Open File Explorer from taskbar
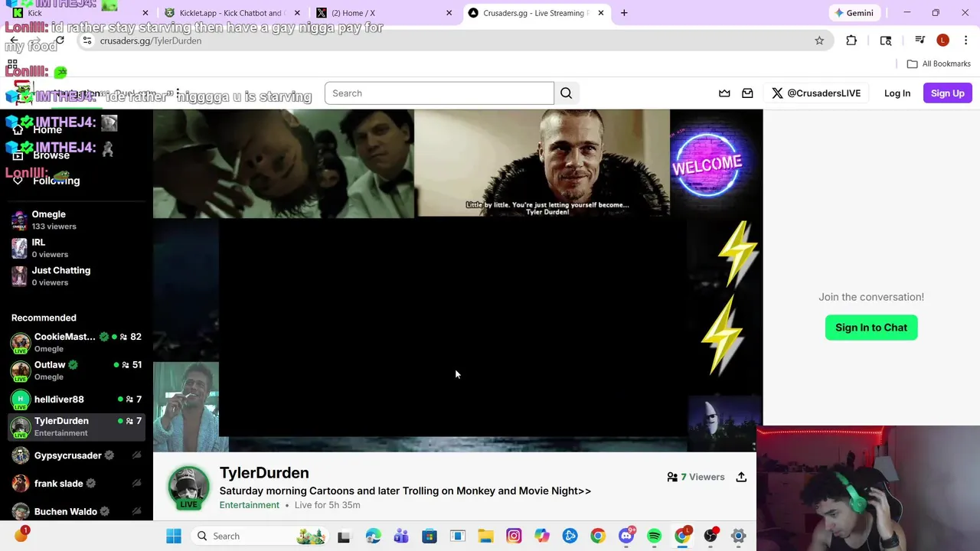 tap(485, 536)
